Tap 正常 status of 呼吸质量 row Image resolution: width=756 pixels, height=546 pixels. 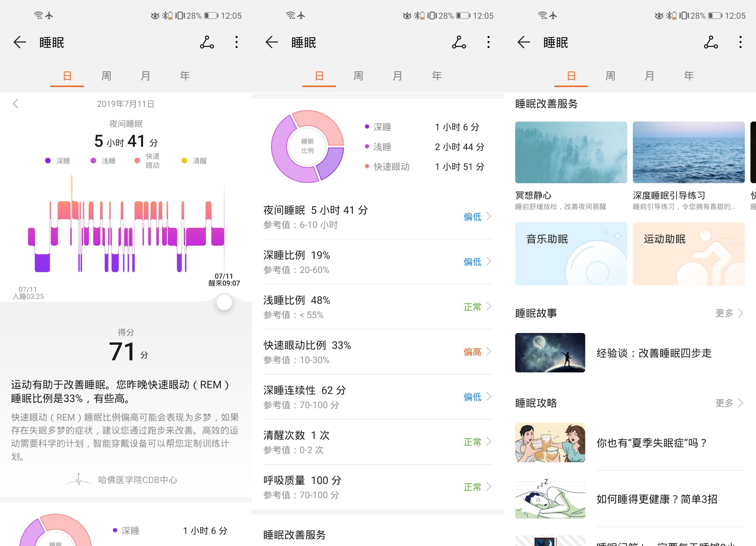tap(472, 487)
